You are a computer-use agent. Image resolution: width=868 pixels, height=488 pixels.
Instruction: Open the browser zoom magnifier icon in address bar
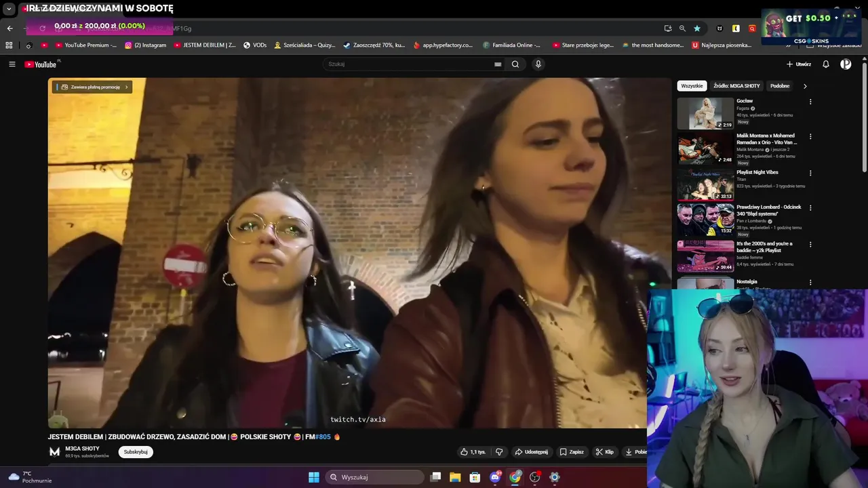(x=682, y=28)
